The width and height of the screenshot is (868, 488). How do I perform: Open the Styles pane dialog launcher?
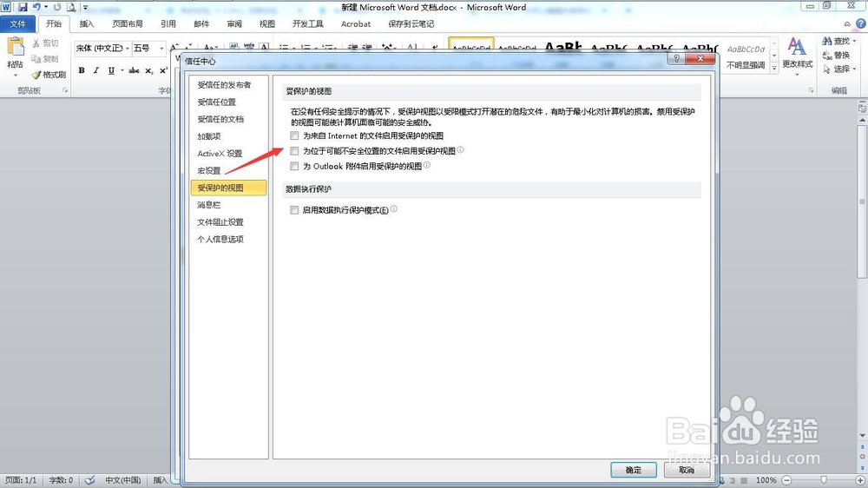click(x=811, y=90)
